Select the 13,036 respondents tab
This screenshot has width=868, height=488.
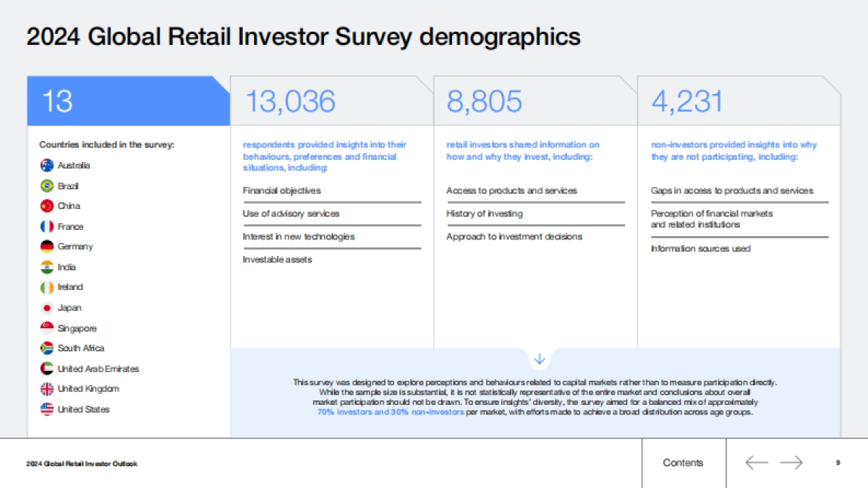click(331, 101)
